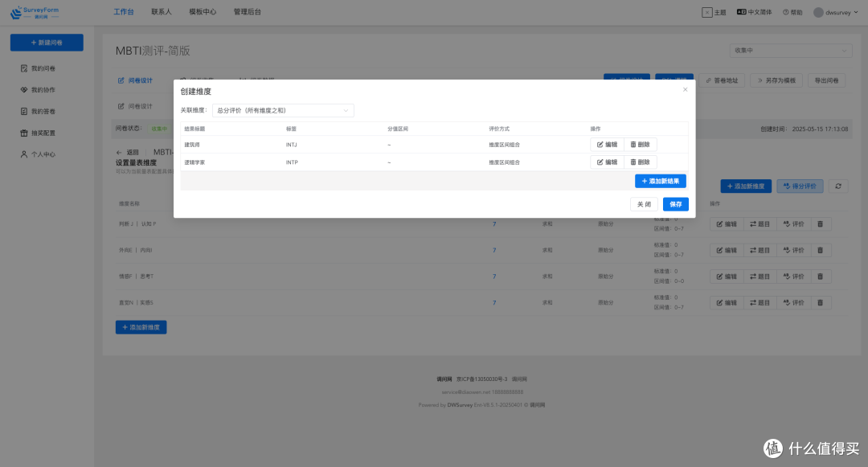This screenshot has height=467, width=868.
Task: Click the SurveyForm logo
Action: (35, 12)
